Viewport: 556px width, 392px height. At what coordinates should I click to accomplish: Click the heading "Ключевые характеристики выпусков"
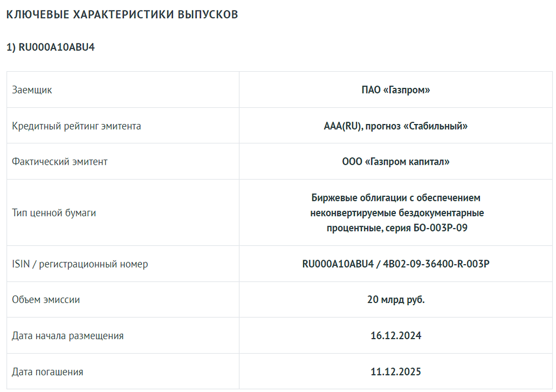tap(122, 15)
